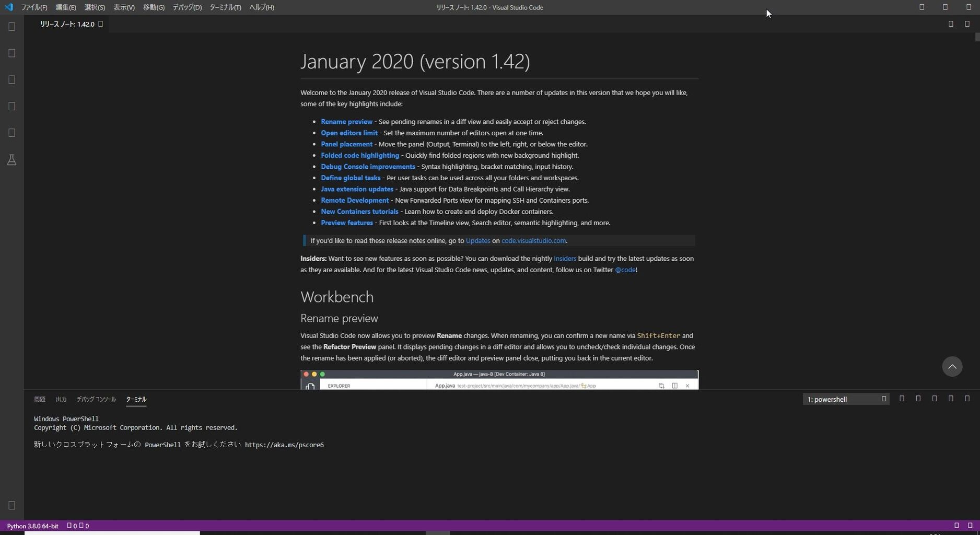Switch to the ターミナル panel tab
Viewport: 980px width, 535px height.
tap(136, 399)
